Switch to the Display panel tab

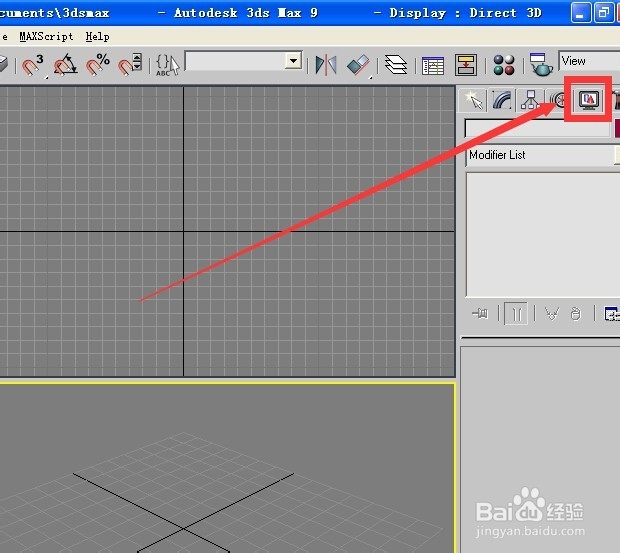589,100
